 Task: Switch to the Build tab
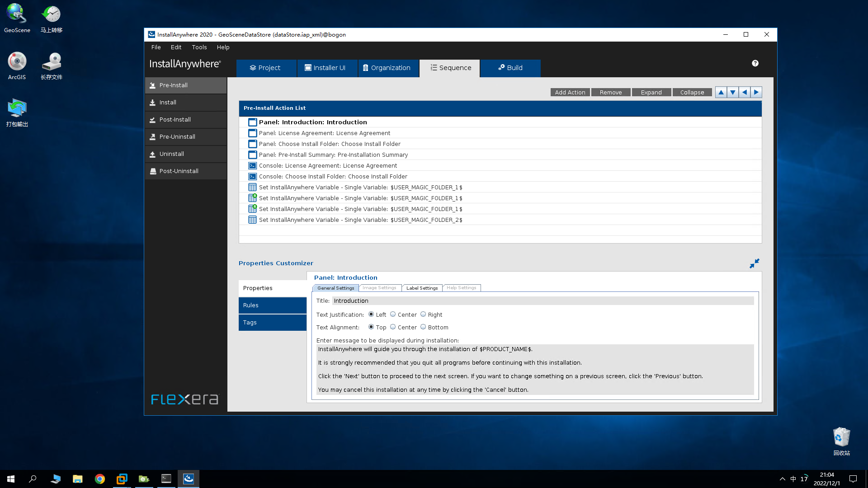[510, 68]
